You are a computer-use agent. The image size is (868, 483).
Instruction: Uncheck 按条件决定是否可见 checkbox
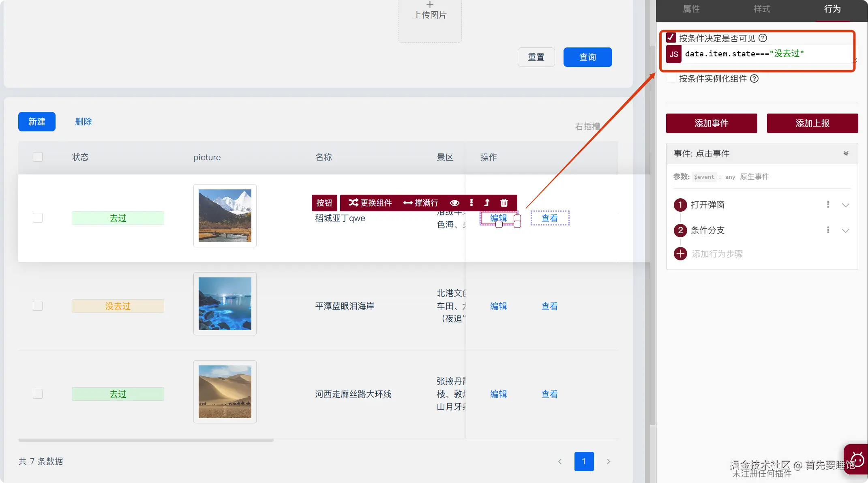point(671,38)
